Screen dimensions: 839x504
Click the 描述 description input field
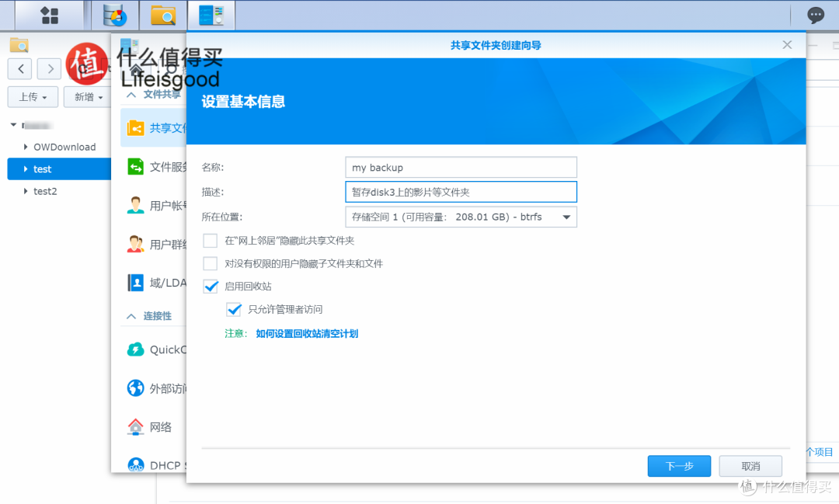[461, 192]
